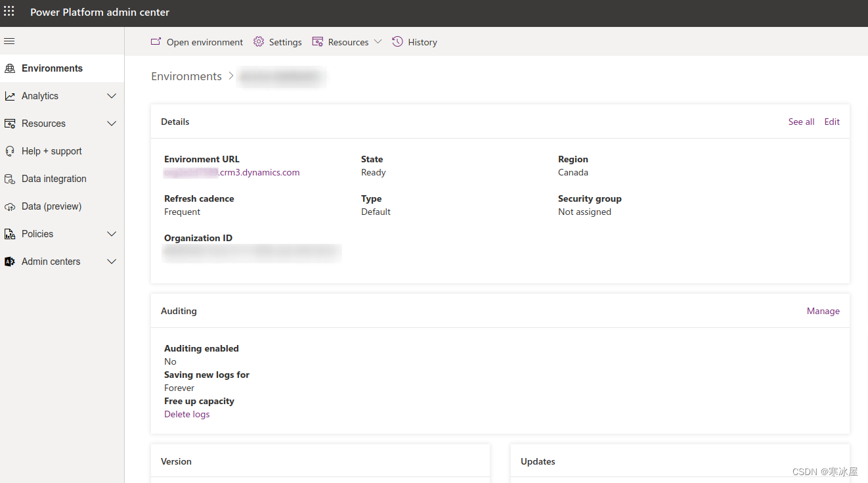Click the Admin centers icon
This screenshot has height=483, width=868.
click(10, 262)
